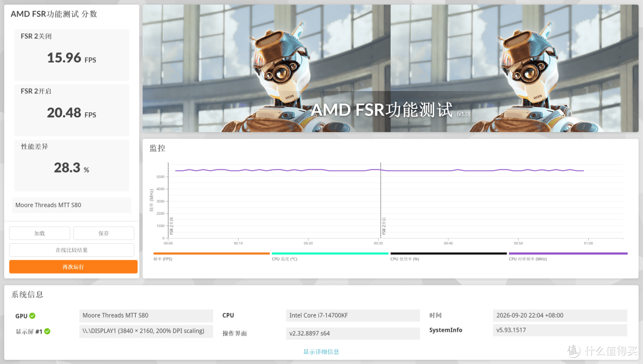This screenshot has height=364, width=643.
Task: Click the 监控 monitoring heading
Action: tap(157, 148)
